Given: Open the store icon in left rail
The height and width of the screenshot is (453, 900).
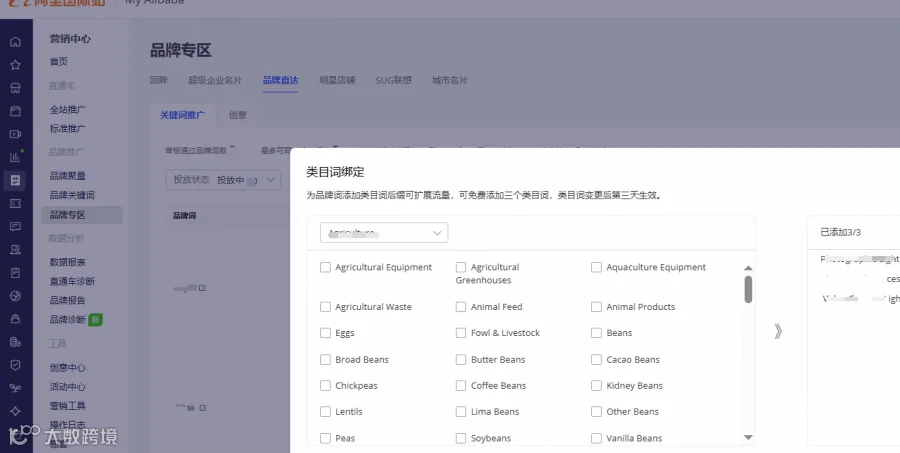Looking at the screenshot, I should [15, 88].
